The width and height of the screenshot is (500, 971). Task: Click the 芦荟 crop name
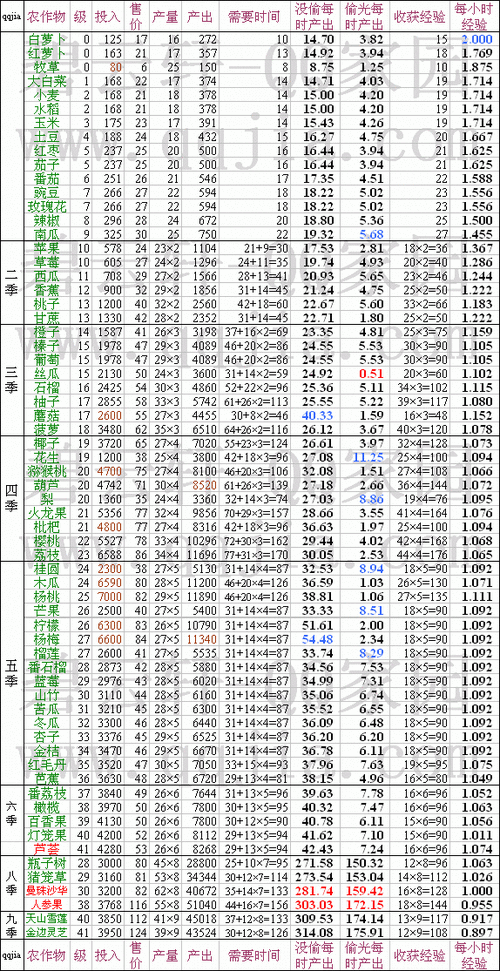47,848
